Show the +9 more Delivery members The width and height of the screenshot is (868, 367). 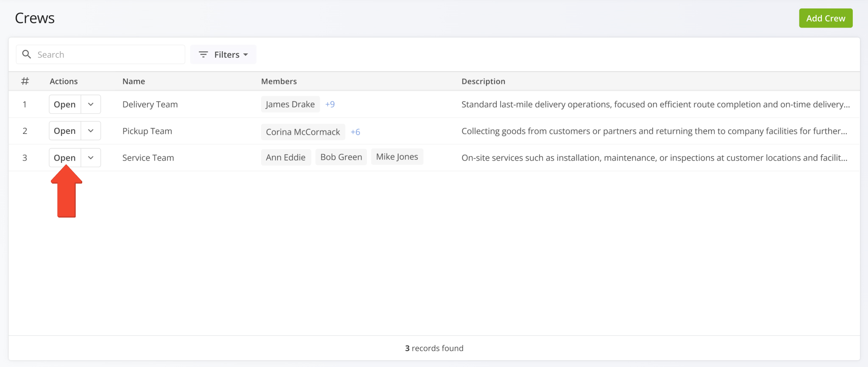pyautogui.click(x=330, y=104)
